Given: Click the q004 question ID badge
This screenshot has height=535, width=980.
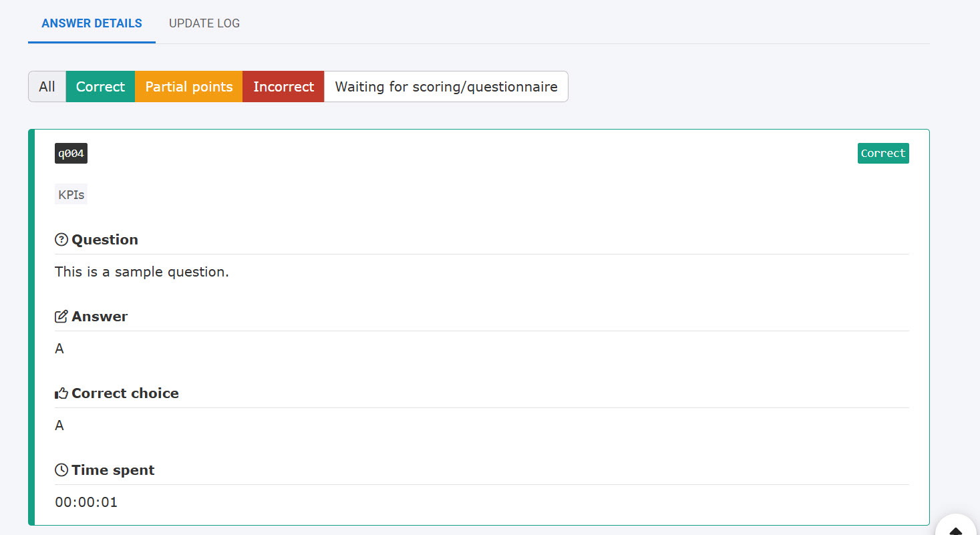Looking at the screenshot, I should click(x=71, y=154).
